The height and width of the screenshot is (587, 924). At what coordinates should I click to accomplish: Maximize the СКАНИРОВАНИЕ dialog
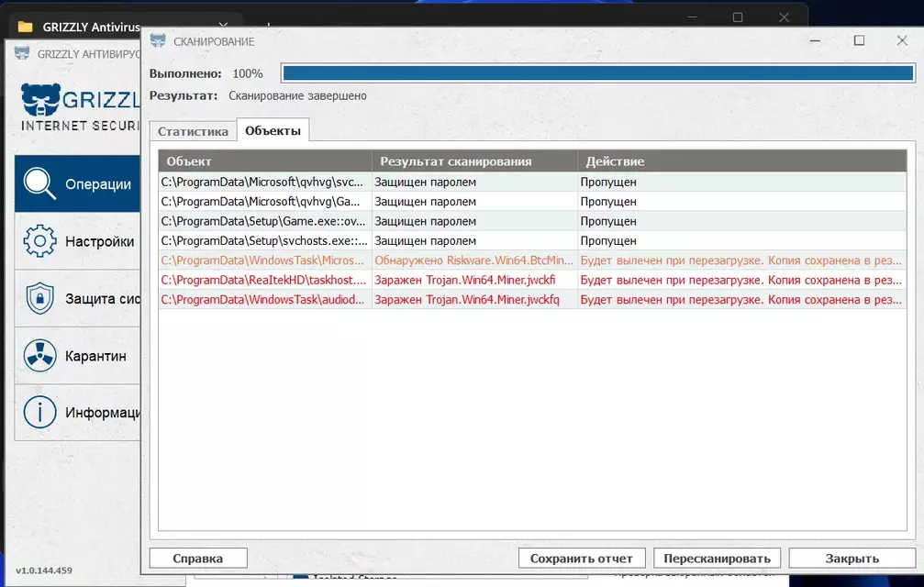click(859, 40)
